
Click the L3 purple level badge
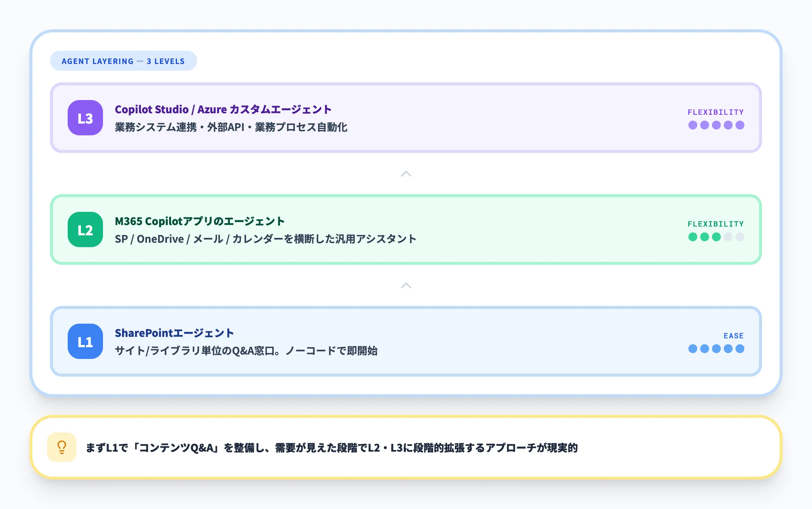(85, 118)
